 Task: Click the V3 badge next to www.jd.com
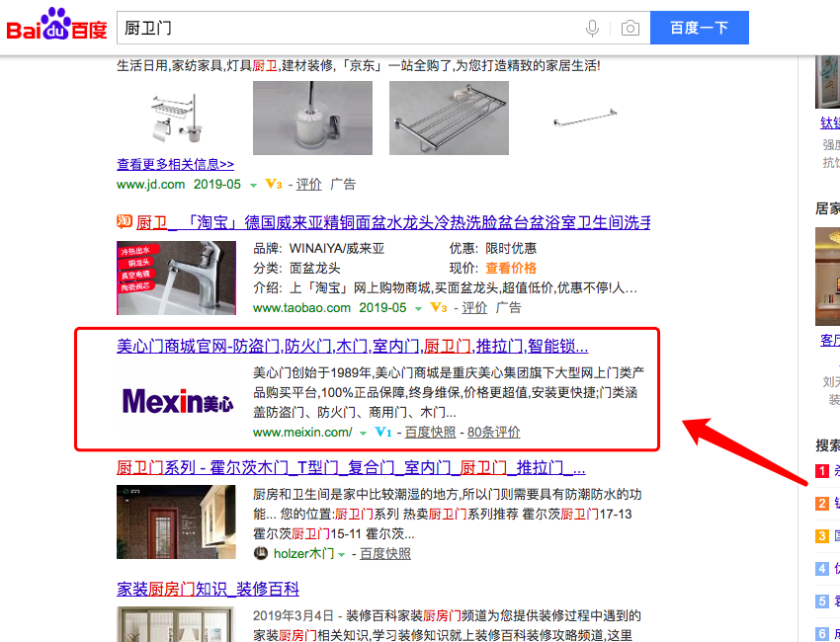pos(273,184)
